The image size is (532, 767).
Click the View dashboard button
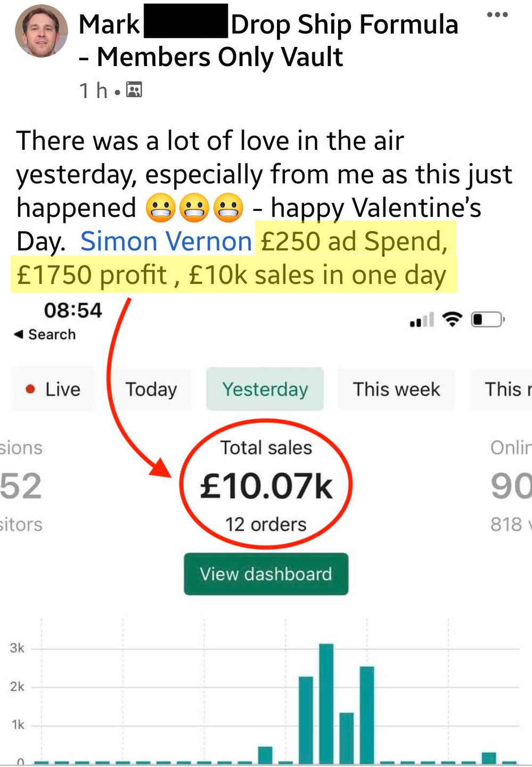(x=266, y=574)
